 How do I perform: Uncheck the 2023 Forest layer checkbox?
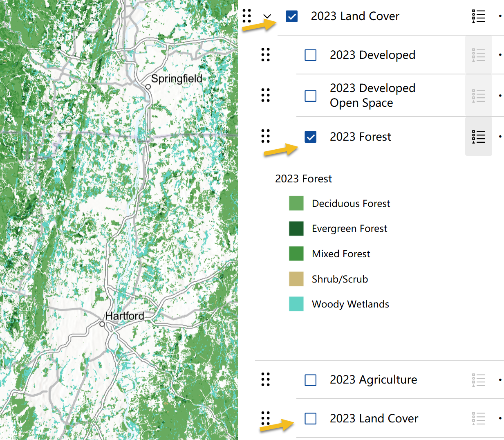pyautogui.click(x=311, y=137)
